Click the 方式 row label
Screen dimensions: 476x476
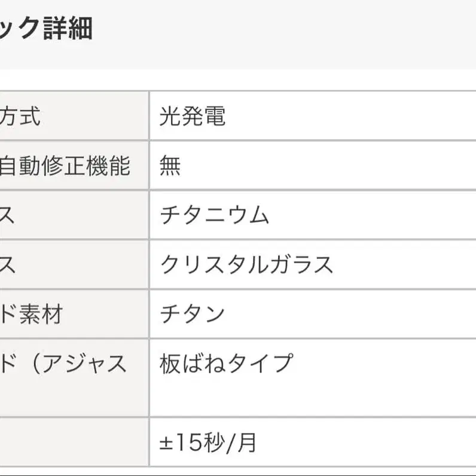(x=20, y=116)
